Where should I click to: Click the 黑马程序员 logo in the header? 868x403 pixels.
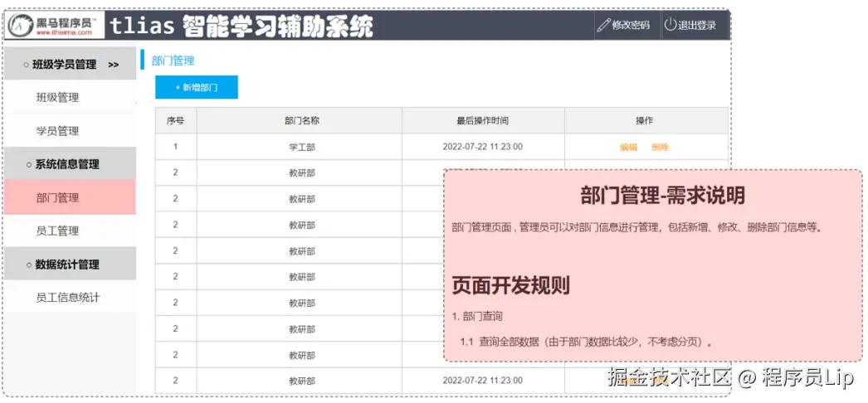click(56, 26)
